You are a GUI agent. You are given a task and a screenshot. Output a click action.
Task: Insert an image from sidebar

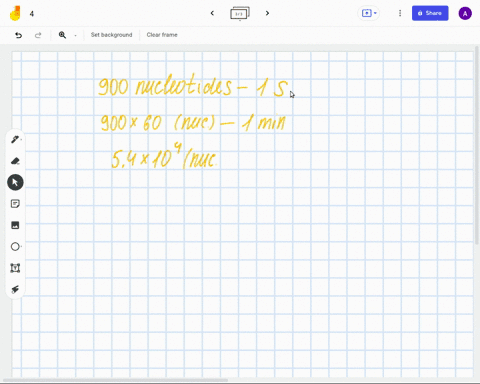coord(15,225)
